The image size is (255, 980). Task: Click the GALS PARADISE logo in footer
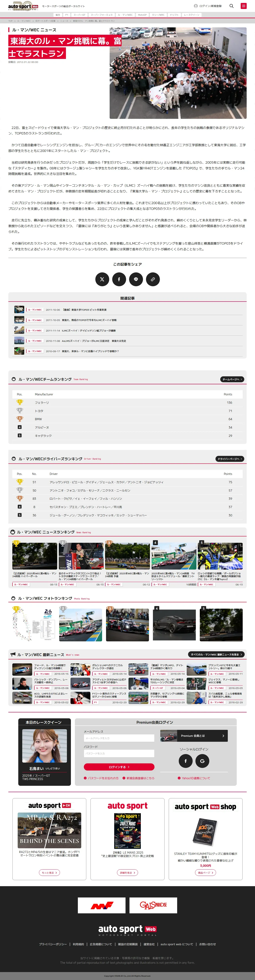[153, 905]
